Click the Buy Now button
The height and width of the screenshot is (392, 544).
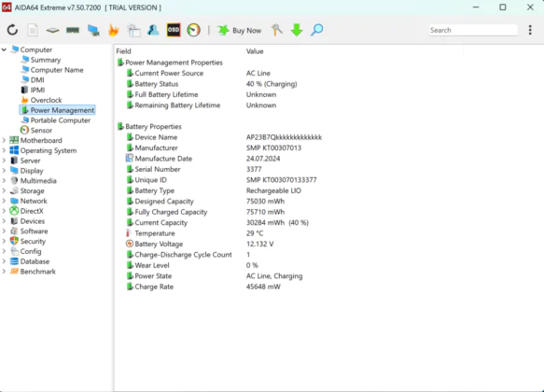[x=240, y=31]
